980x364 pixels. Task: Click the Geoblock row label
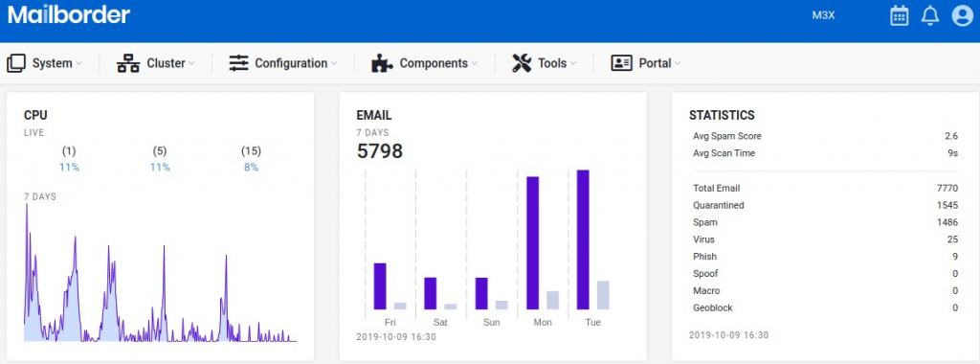[x=712, y=307]
